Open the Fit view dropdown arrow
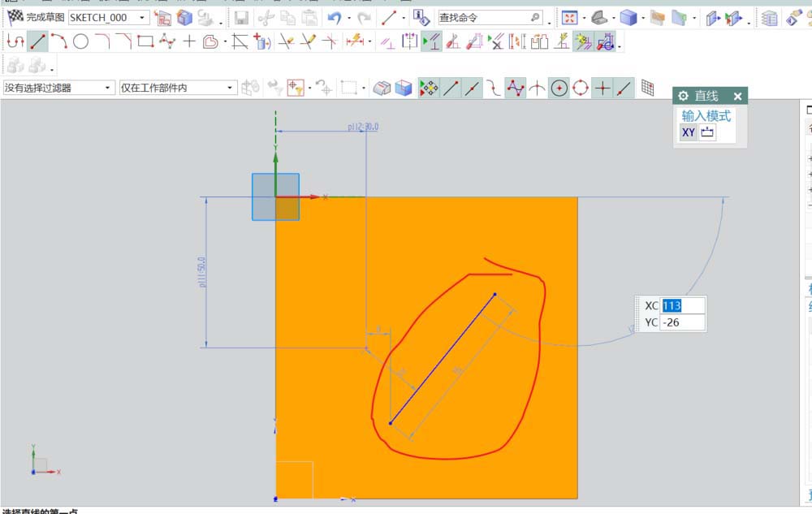The width and height of the screenshot is (812, 514). point(584,19)
